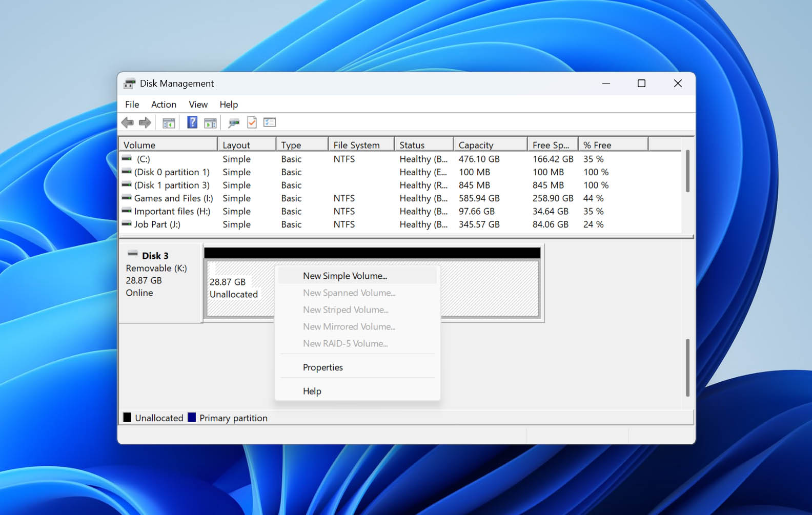The image size is (812, 515).
Task: Select the (Disk 0 partition 1) volume name
Action: [x=172, y=172]
